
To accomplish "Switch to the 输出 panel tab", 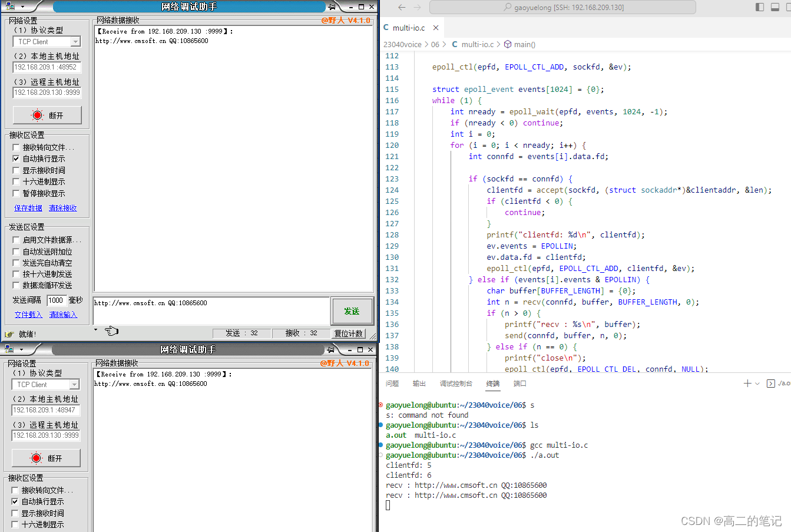I will (419, 384).
